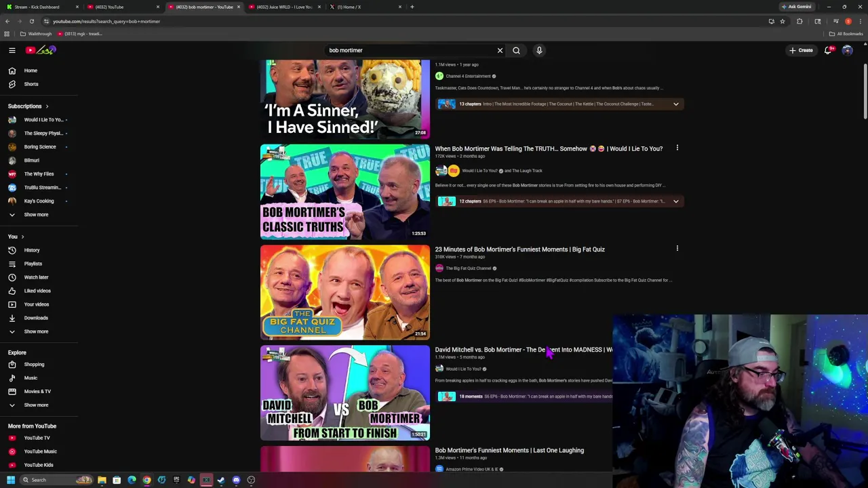Open a new browser tab
868x488 pixels.
click(412, 7)
